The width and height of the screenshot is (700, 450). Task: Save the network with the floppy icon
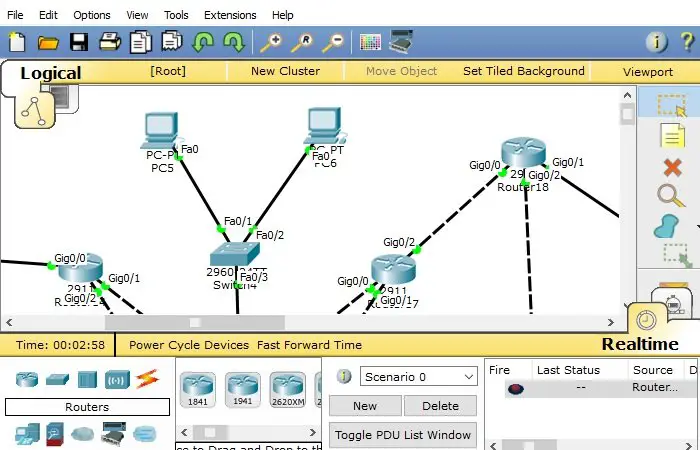79,42
